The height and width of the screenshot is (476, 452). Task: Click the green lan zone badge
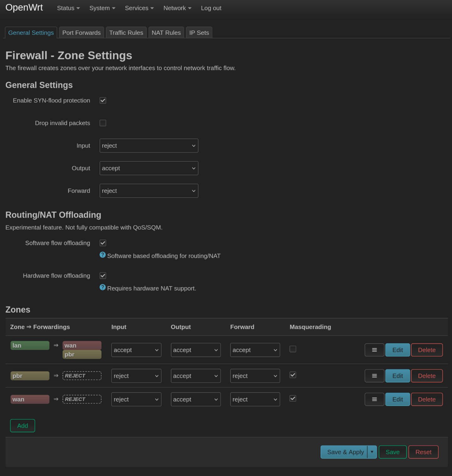(x=30, y=345)
